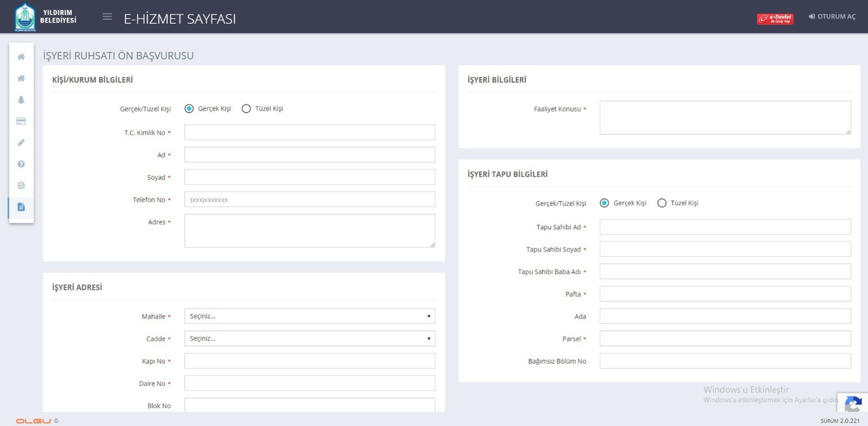Click the Ada input field
The height and width of the screenshot is (426, 868).
click(x=725, y=316)
